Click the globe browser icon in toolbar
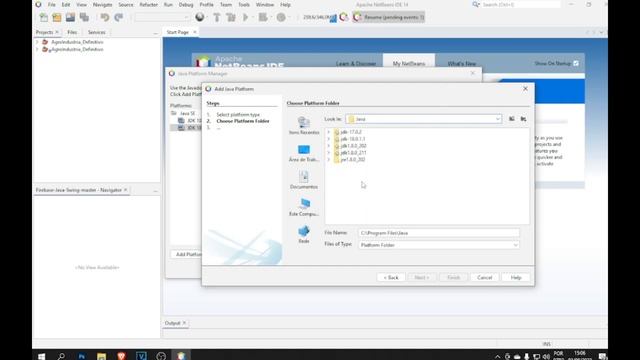640x360 pixels. click(200, 17)
